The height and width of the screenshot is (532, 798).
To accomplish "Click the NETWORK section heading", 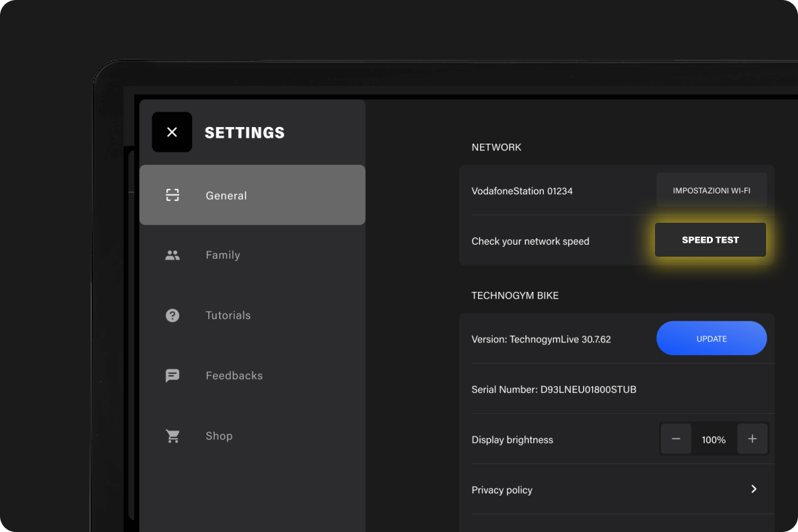I will (x=497, y=147).
